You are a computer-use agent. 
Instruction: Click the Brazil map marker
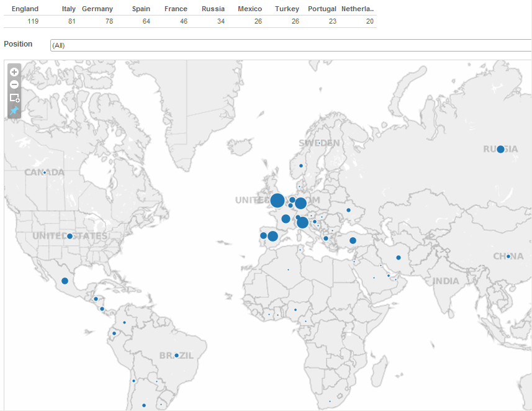pyautogui.click(x=177, y=356)
